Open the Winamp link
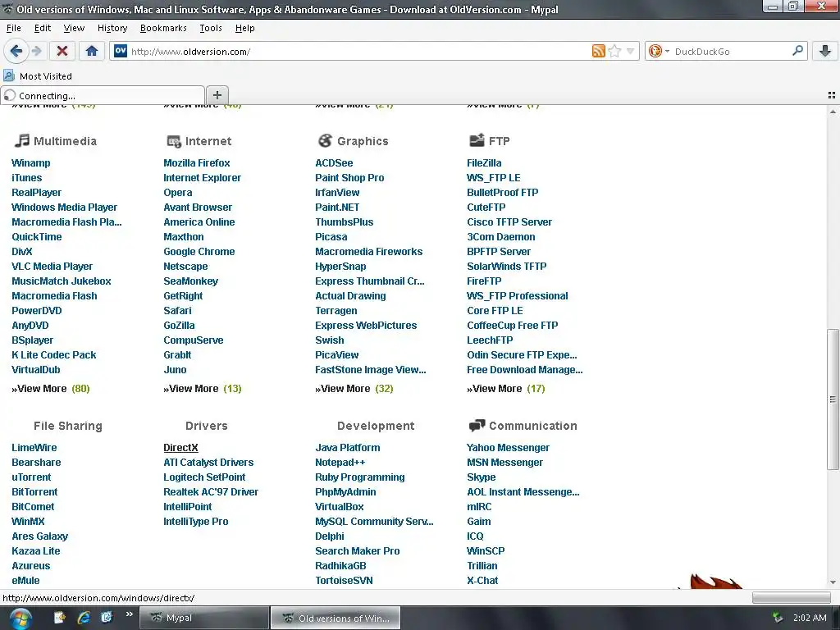Viewport: 840px width, 630px height. coord(31,163)
